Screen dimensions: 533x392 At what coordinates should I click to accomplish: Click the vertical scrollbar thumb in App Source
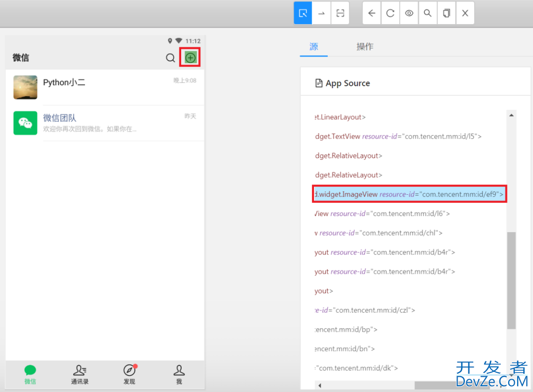511,281
